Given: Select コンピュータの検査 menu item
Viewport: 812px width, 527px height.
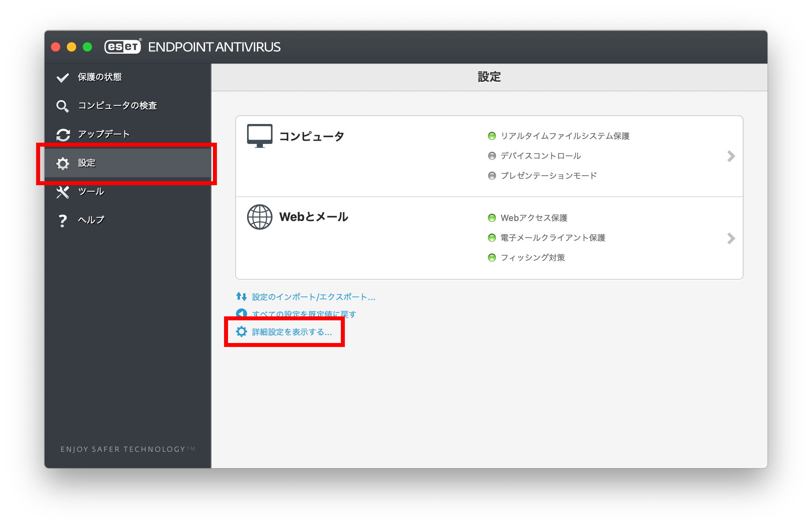Looking at the screenshot, I should click(x=128, y=106).
